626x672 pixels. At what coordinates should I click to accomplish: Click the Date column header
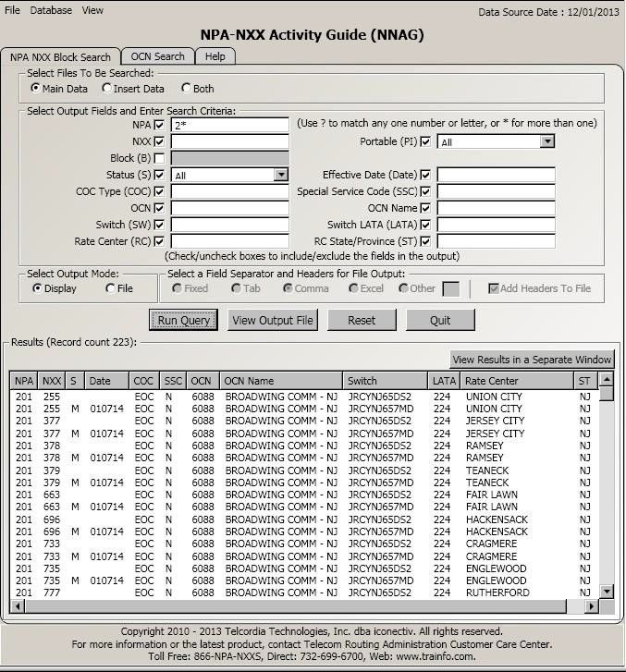106,381
